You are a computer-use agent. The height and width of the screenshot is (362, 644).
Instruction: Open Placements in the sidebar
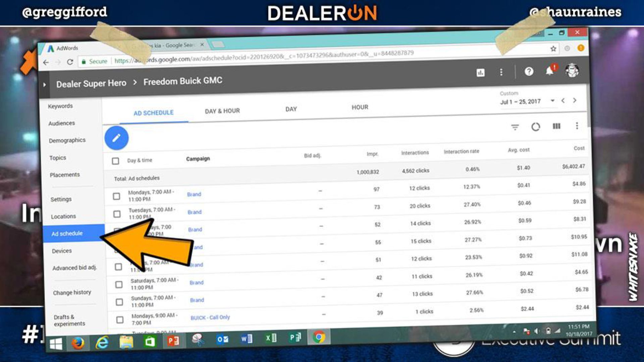click(x=65, y=175)
